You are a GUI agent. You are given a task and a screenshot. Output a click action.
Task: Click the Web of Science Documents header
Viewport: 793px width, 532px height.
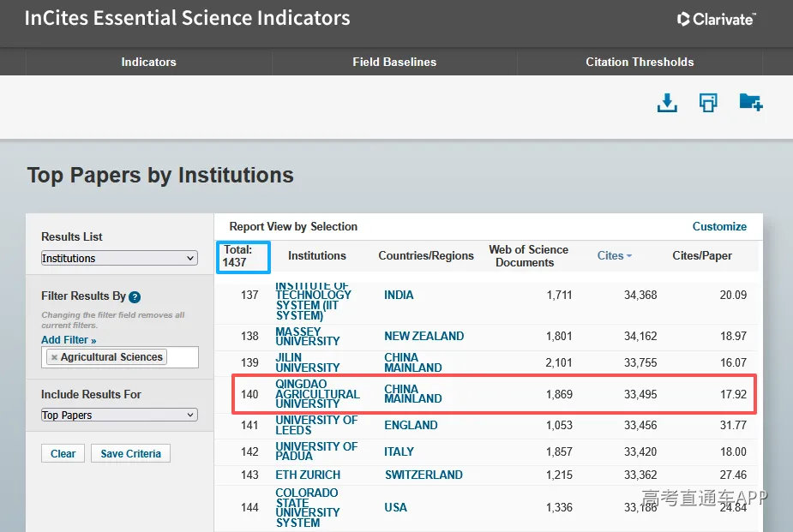[x=528, y=256]
